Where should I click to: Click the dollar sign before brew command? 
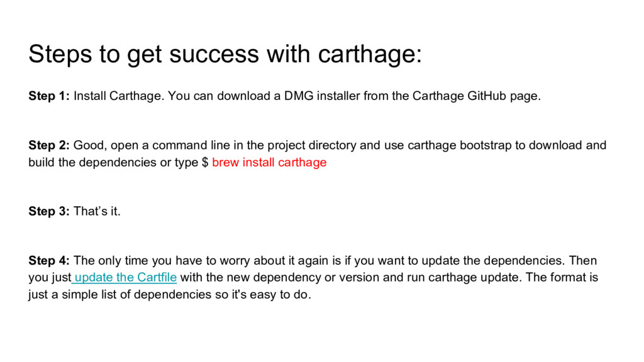pyautogui.click(x=205, y=163)
